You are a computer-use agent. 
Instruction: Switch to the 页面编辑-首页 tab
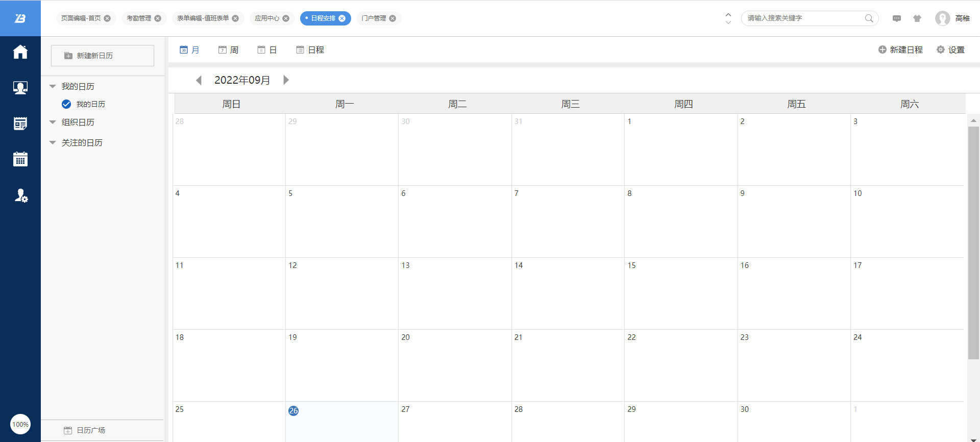click(x=81, y=18)
